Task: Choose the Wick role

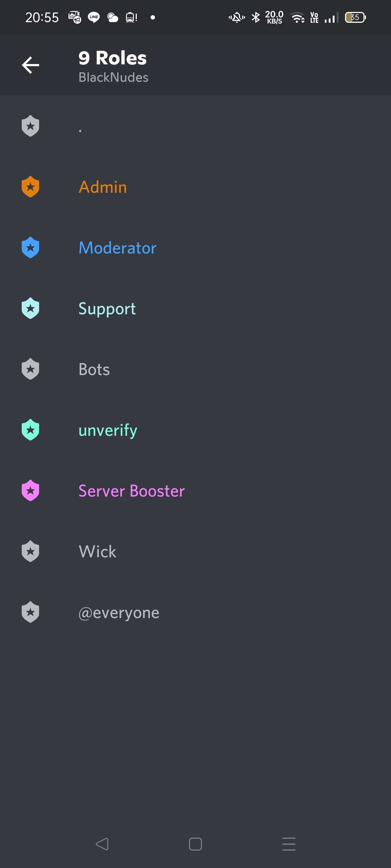Action: pyautogui.click(x=195, y=551)
